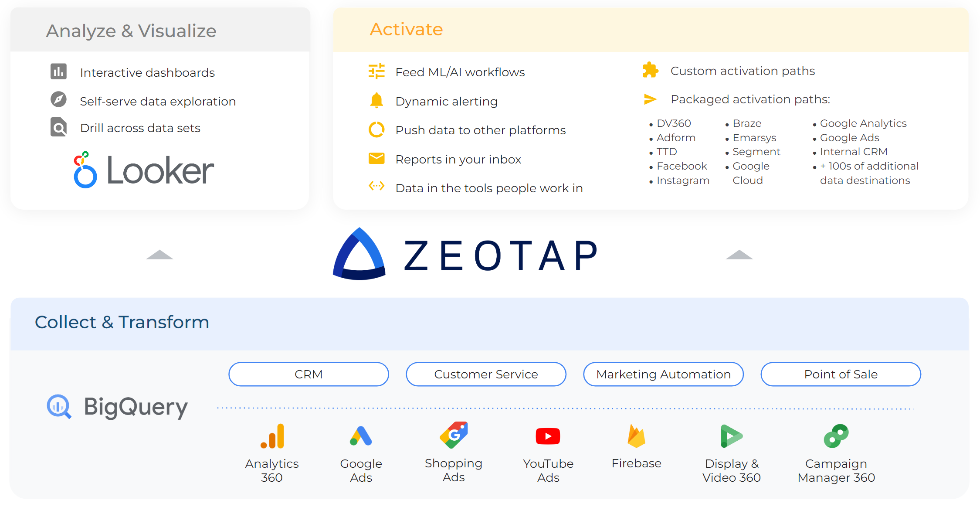Click Adform in the activation list

tap(676, 138)
